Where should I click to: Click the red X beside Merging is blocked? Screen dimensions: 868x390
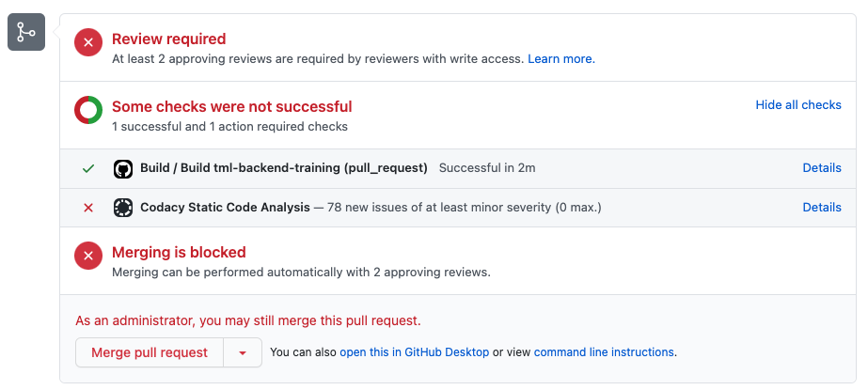pos(88,256)
